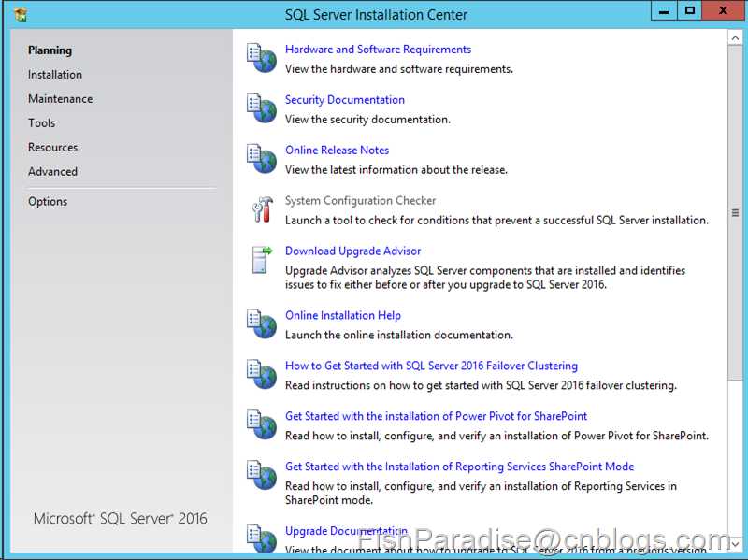Select the Advanced category

coord(52,172)
